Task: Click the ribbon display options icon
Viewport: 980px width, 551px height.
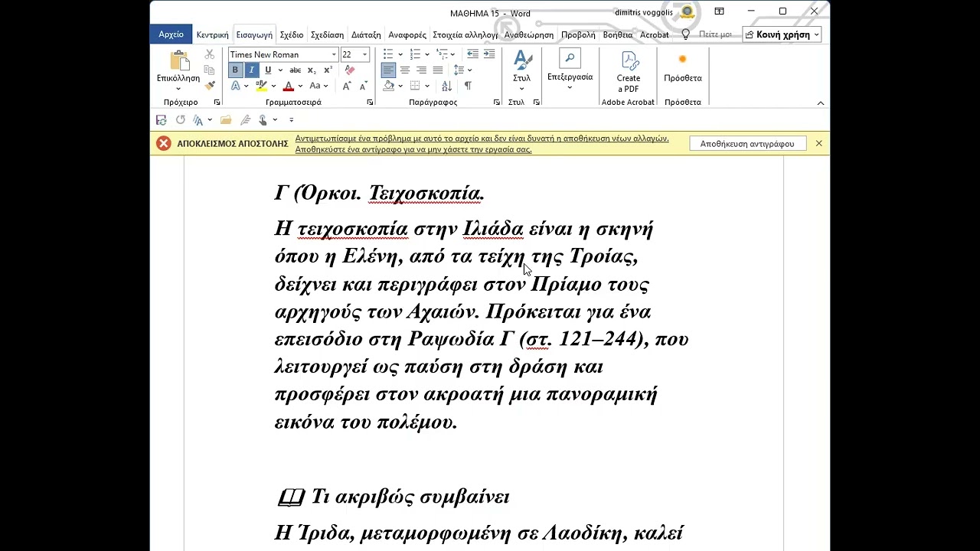Action: coord(720,11)
